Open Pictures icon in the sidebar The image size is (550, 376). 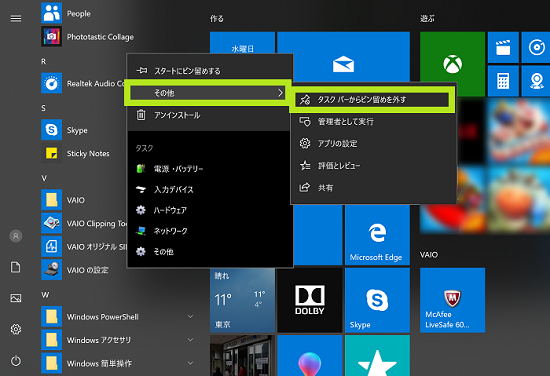point(16,298)
